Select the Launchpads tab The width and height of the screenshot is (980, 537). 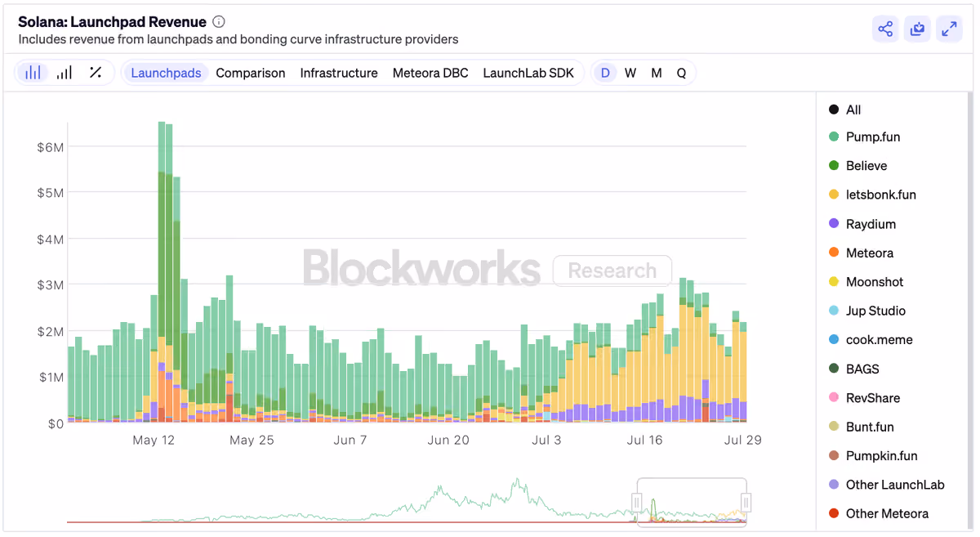pyautogui.click(x=166, y=73)
